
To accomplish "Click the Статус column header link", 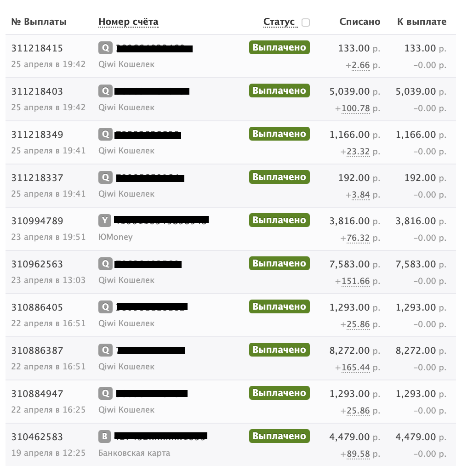I will click(x=279, y=22).
